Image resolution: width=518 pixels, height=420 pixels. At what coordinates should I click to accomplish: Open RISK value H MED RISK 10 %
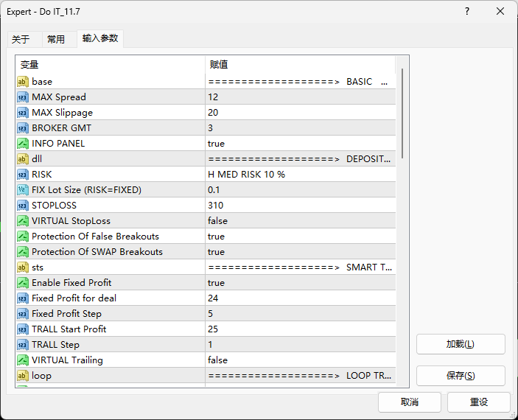(301, 175)
